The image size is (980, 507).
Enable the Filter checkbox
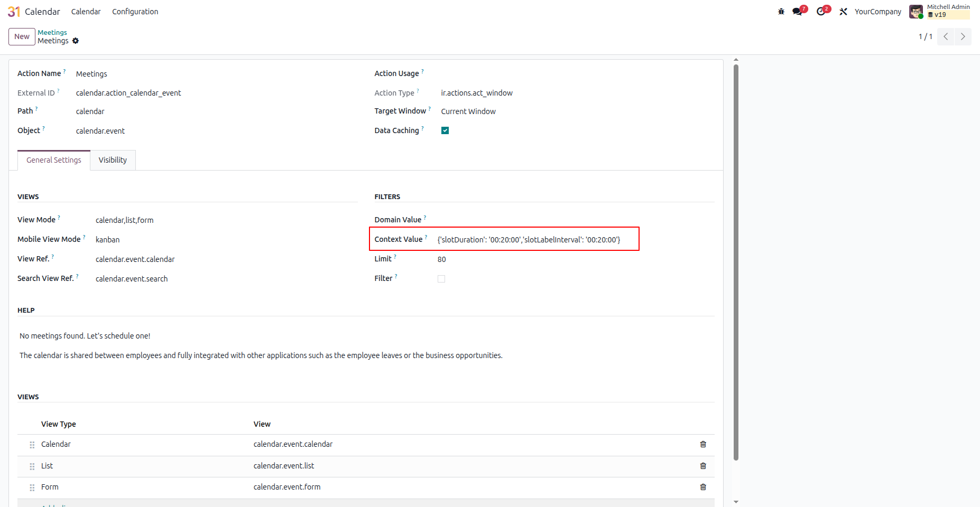click(441, 279)
